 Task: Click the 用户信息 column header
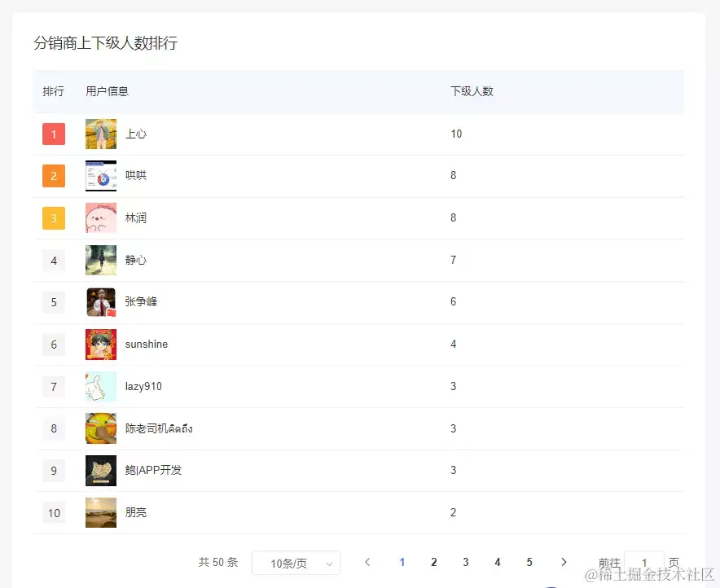pos(107,91)
